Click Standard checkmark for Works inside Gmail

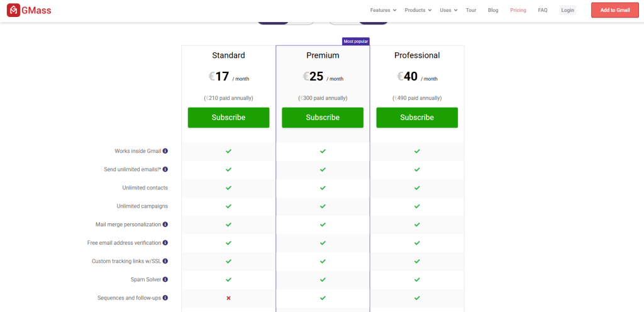coord(228,151)
